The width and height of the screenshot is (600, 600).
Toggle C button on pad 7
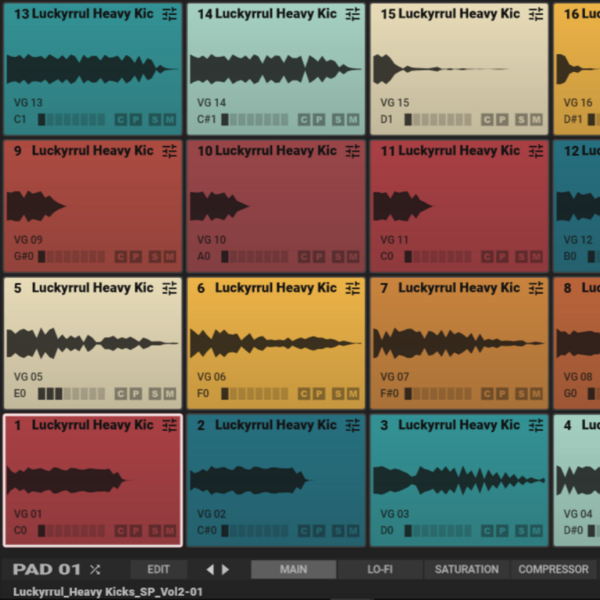(x=487, y=393)
